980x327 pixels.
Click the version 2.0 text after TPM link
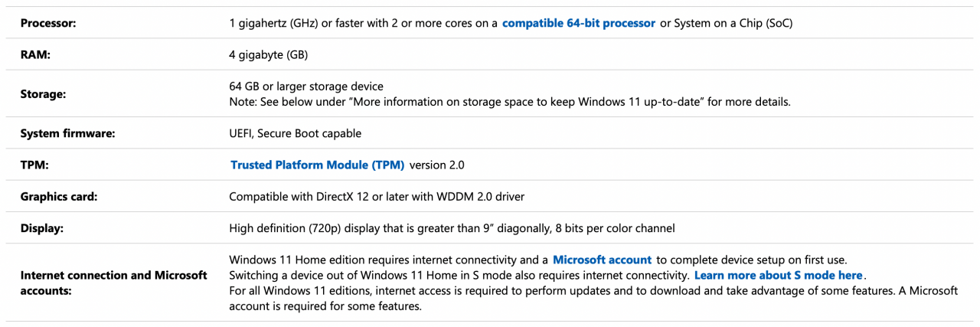coord(437,165)
